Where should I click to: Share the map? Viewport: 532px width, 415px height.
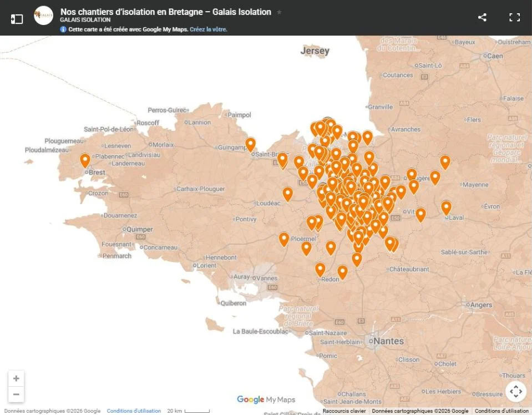click(482, 17)
